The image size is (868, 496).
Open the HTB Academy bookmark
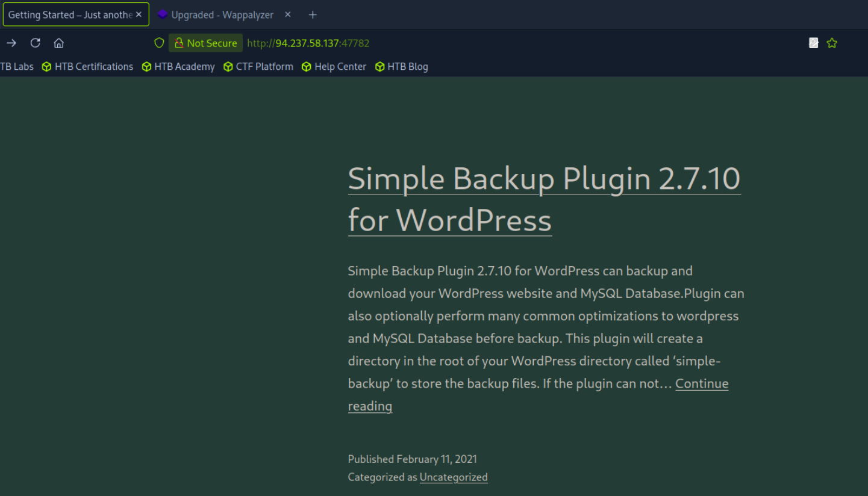(x=178, y=67)
